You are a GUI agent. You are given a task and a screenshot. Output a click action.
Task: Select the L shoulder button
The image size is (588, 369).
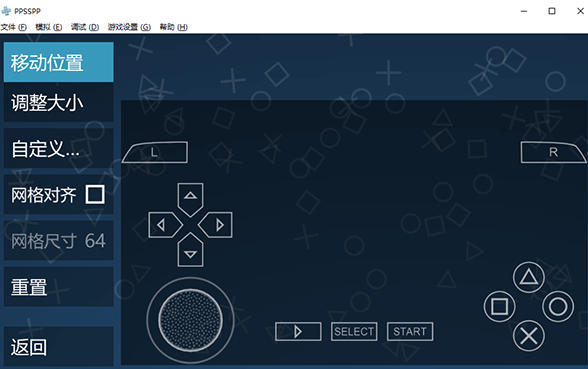[x=155, y=152]
